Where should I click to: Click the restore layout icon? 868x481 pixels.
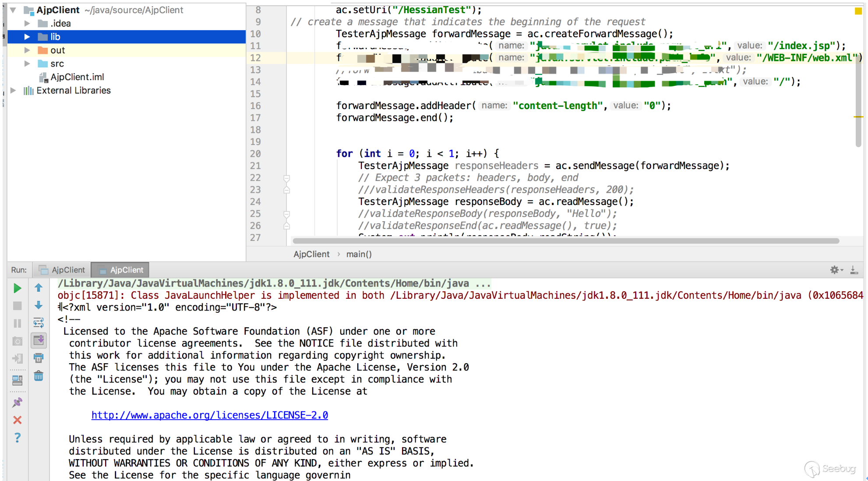pyautogui.click(x=17, y=380)
